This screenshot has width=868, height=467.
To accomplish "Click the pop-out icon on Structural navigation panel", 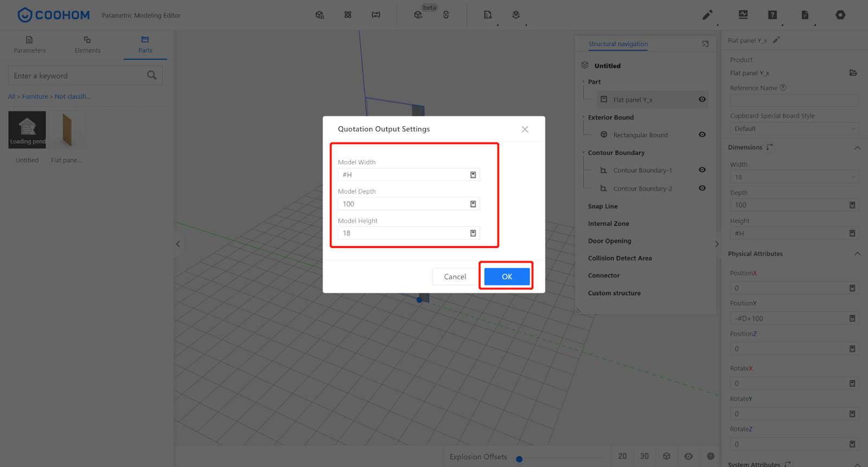I will coord(705,44).
